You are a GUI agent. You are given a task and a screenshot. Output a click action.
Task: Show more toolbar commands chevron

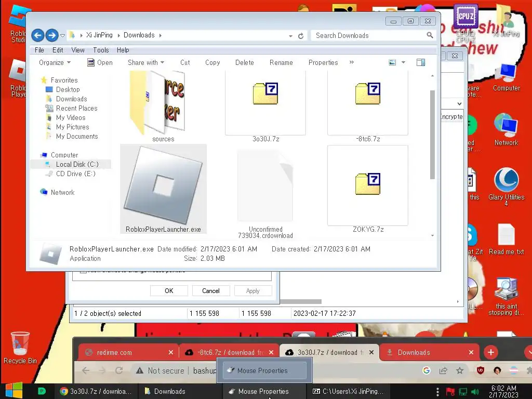[x=352, y=62]
